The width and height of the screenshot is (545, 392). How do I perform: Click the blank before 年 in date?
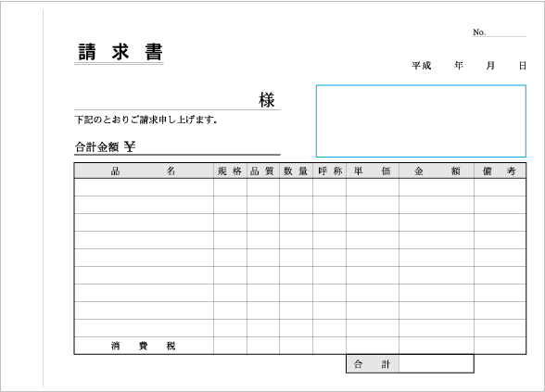(443, 65)
